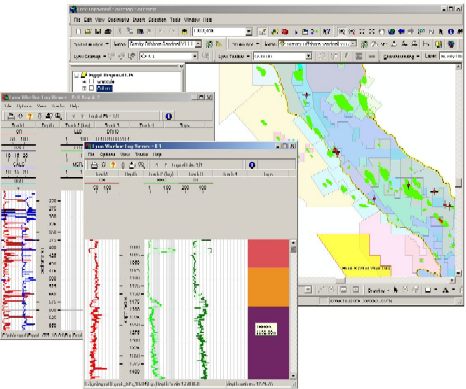
Task: Open the Edit menu in the main map window
Action: (88, 20)
